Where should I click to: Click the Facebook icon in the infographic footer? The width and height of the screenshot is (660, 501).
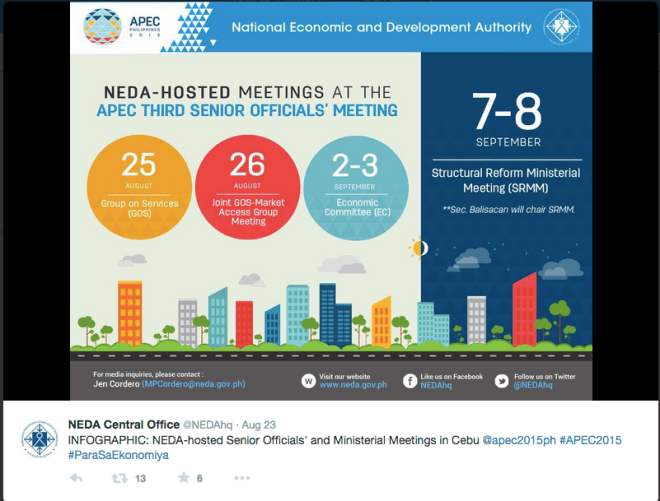point(410,381)
